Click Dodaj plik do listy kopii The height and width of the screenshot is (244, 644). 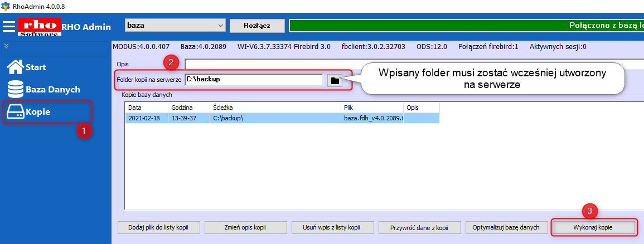click(159, 227)
